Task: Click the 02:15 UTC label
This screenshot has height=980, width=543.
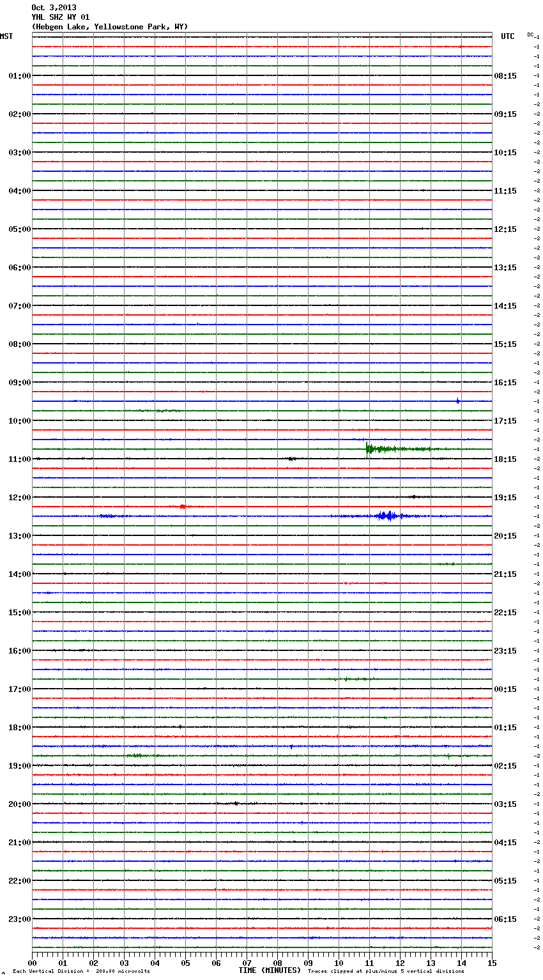Action: (505, 766)
